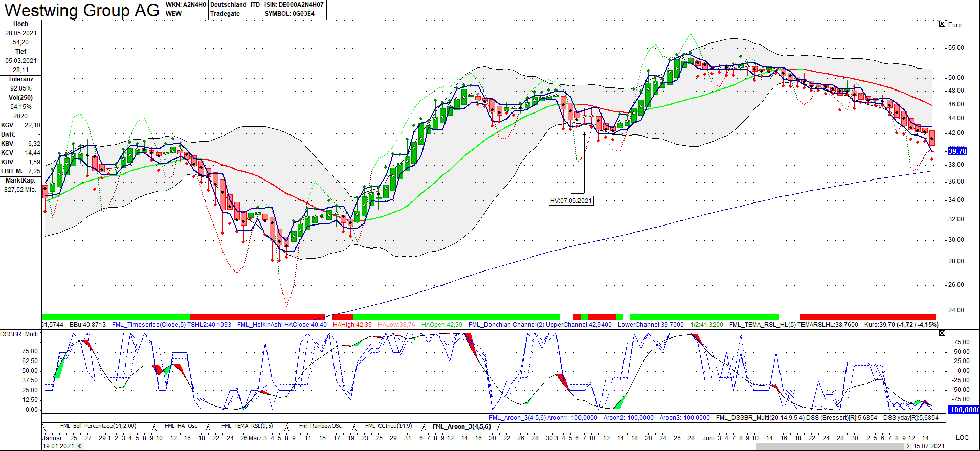Image resolution: width=980 pixels, height=451 pixels.
Task: Click the blue -100,0000 indicator value label
Action: pyautogui.click(x=964, y=410)
